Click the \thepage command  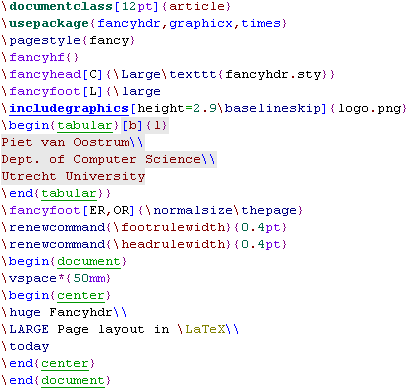(265, 210)
